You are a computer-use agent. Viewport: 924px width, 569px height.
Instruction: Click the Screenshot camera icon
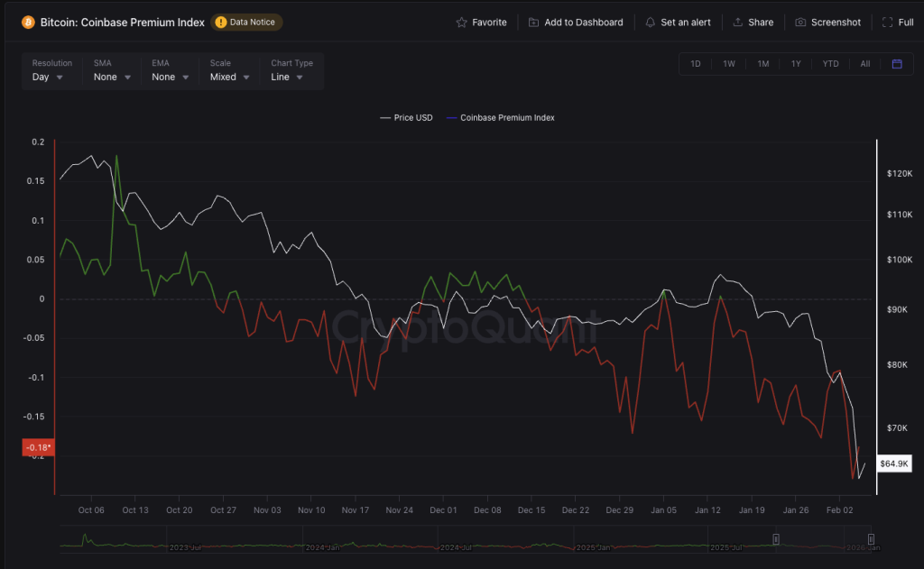click(x=800, y=23)
